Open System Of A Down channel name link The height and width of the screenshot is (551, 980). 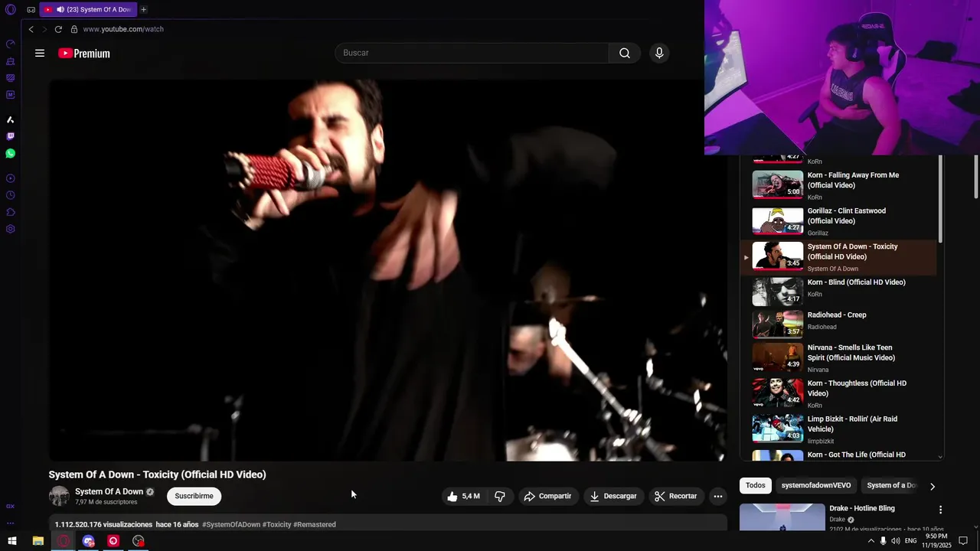(109, 491)
